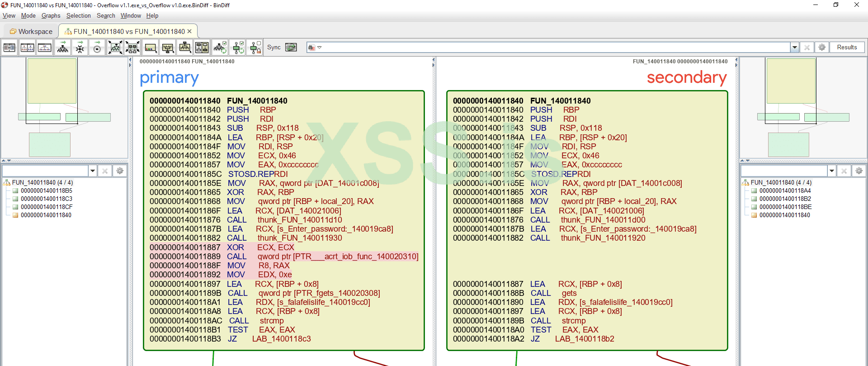Expand the right panel filter dropdown
This screenshot has width=868, height=366.
click(831, 171)
